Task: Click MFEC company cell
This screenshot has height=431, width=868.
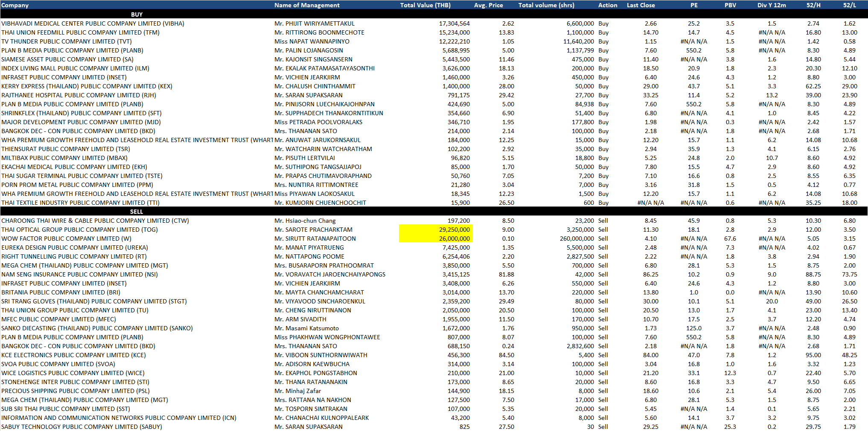Action: pyautogui.click(x=58, y=319)
